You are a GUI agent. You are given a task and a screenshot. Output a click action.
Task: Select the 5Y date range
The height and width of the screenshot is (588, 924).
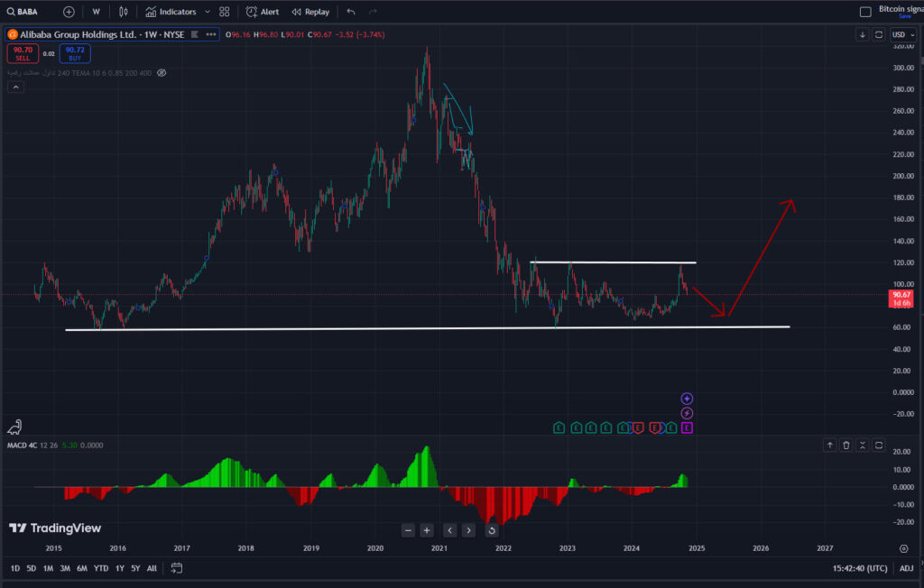point(135,568)
